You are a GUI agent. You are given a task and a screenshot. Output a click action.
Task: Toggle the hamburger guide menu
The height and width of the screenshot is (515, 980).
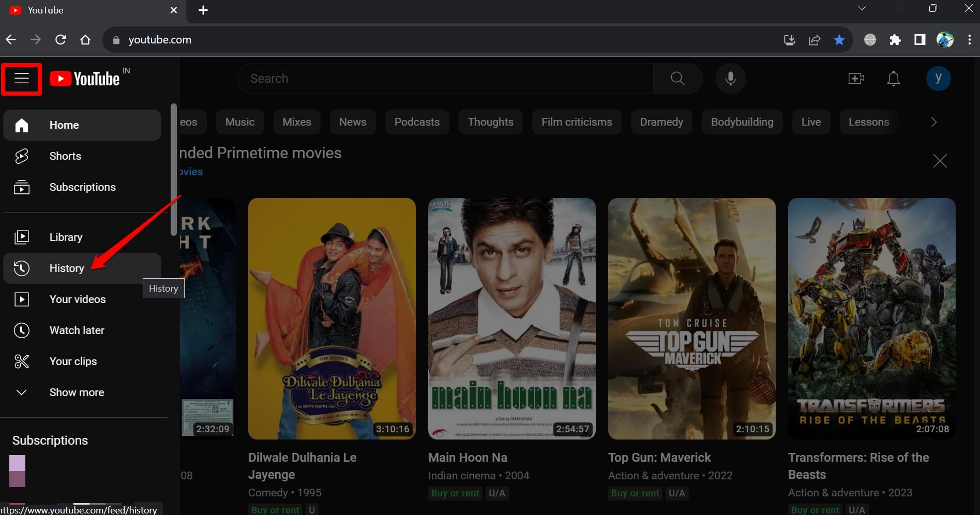click(21, 79)
